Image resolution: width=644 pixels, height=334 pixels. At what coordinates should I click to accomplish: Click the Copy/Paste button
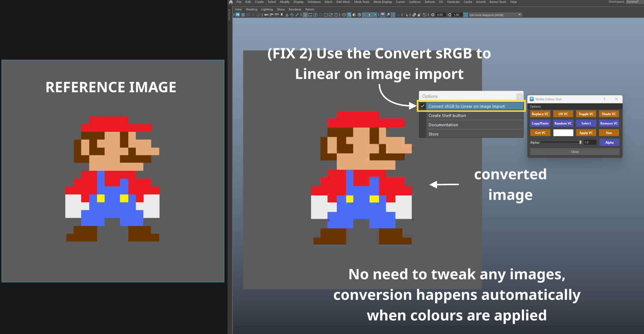[x=540, y=123]
